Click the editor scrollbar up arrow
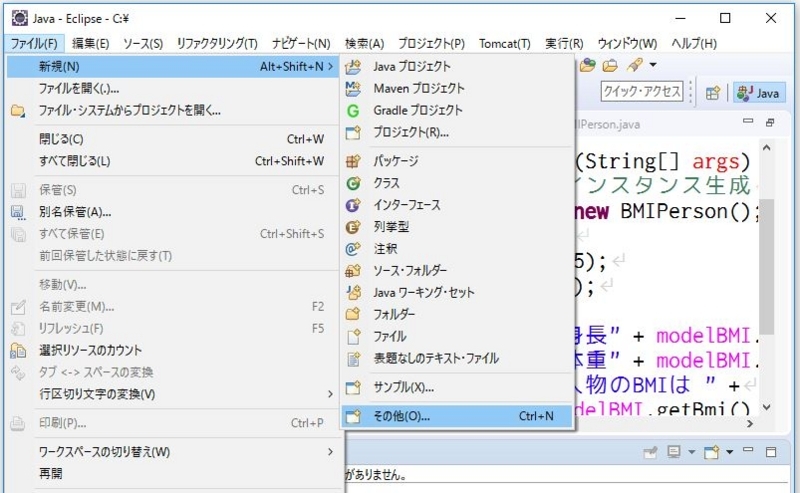Image resolution: width=800 pixels, height=493 pixels. pos(766,148)
